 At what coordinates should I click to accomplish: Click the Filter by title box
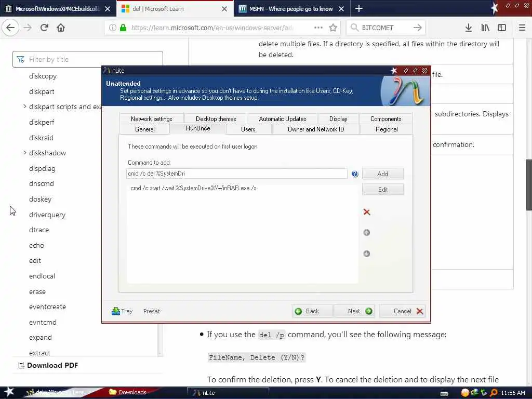[x=87, y=59]
